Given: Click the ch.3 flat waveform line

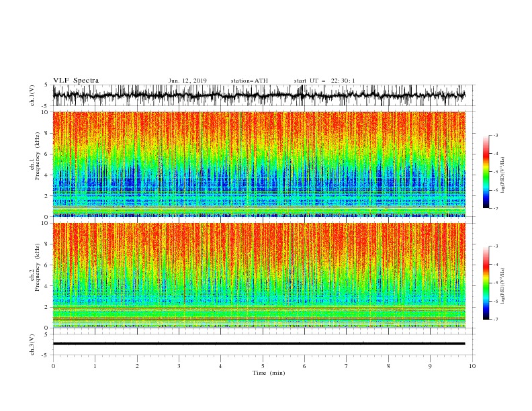Looking at the screenshot, I should (x=259, y=344).
